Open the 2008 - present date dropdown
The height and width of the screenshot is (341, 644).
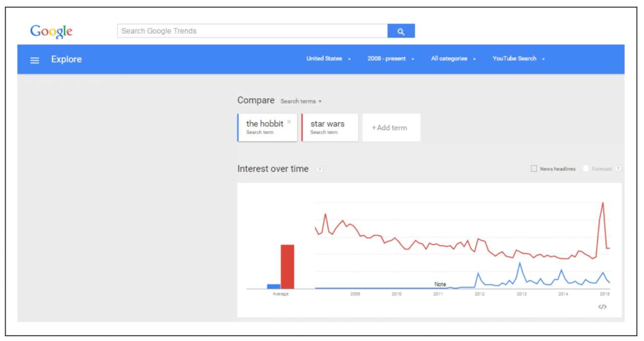tap(391, 58)
